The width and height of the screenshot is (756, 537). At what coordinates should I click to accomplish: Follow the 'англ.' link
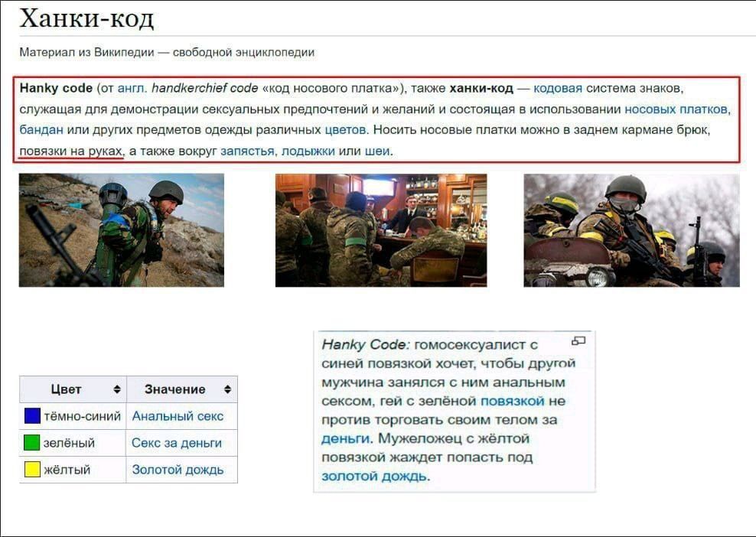[132, 88]
